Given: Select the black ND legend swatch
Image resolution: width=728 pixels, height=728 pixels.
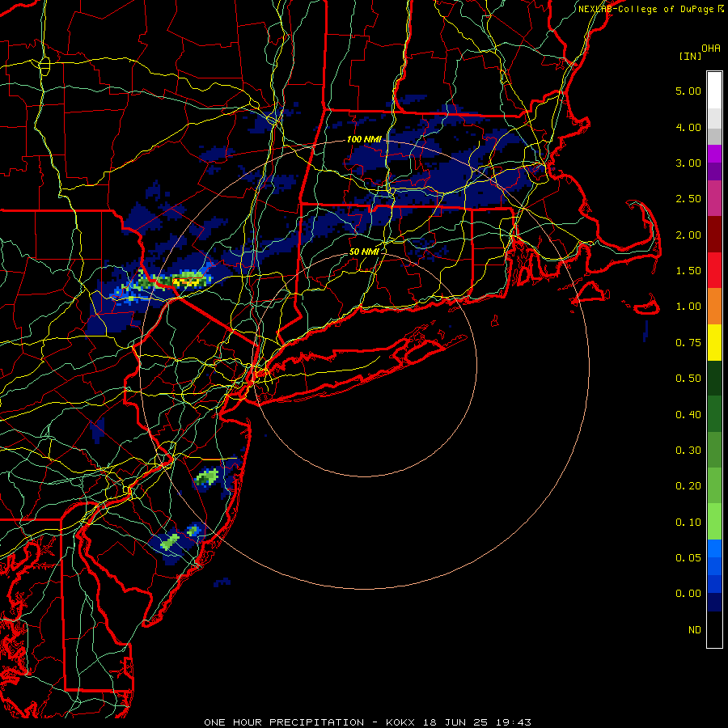Looking at the screenshot, I should point(714,629).
